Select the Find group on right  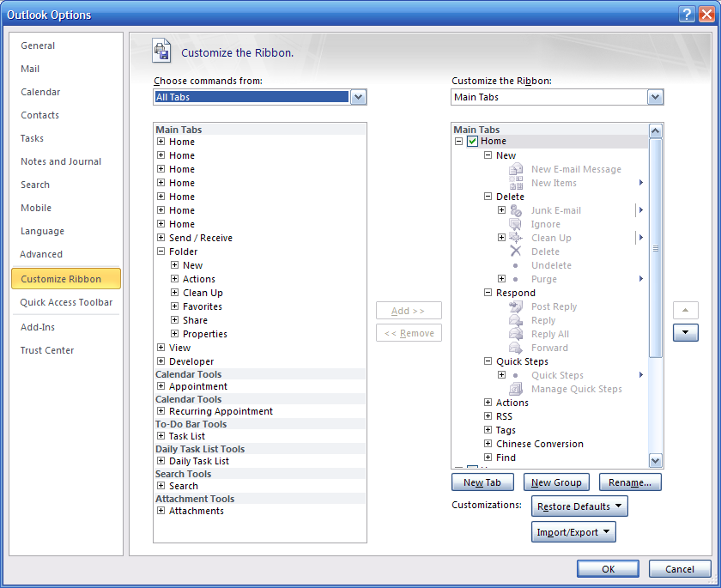click(506, 458)
